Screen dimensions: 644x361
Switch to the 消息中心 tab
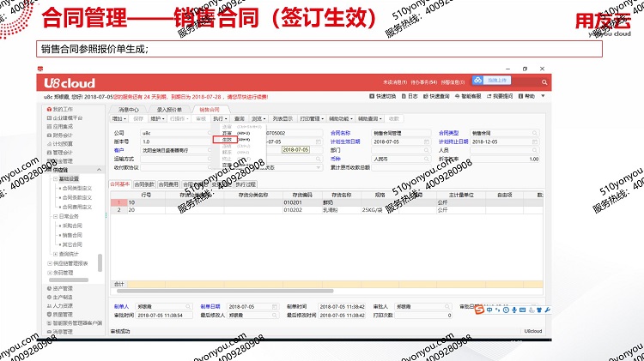pos(129,110)
